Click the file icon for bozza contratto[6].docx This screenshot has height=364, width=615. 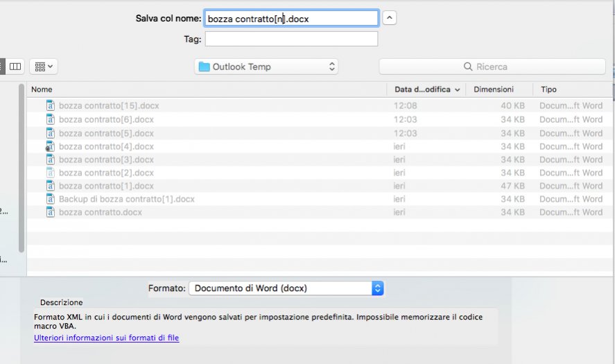click(50, 119)
